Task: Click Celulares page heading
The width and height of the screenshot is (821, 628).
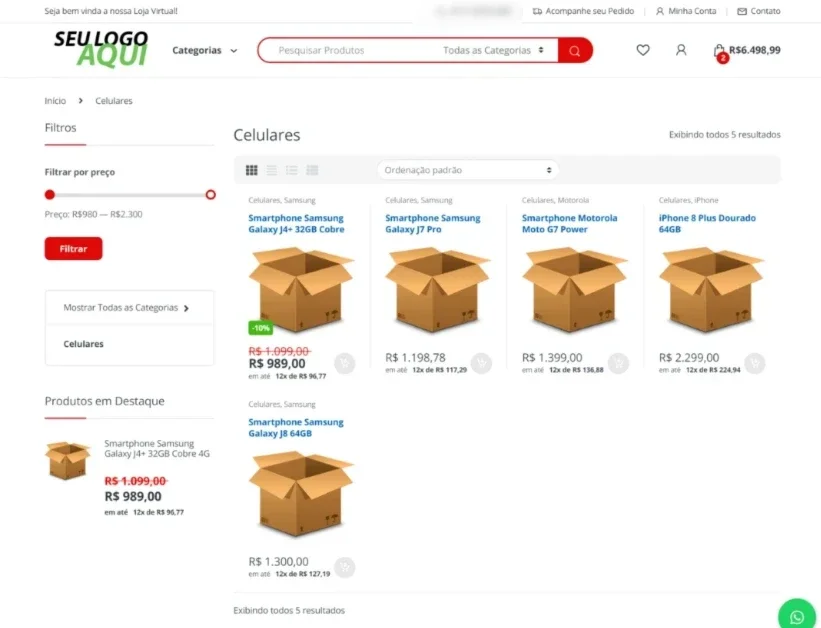Action: pos(267,135)
